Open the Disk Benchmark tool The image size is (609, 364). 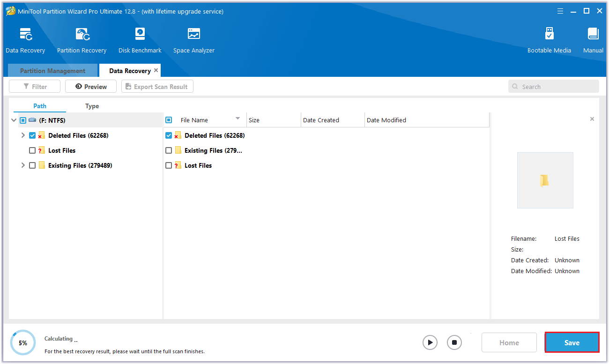[x=140, y=41]
